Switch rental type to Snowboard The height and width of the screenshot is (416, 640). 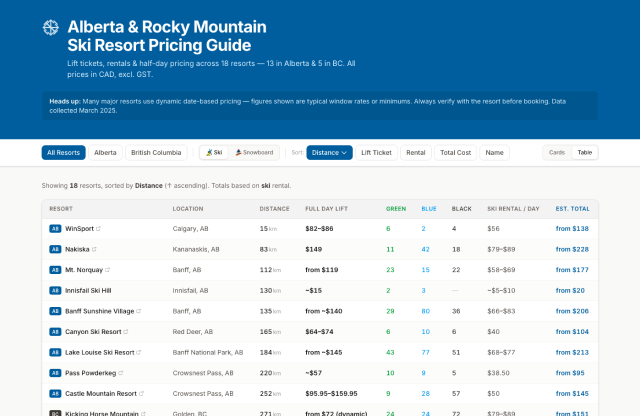(x=254, y=152)
